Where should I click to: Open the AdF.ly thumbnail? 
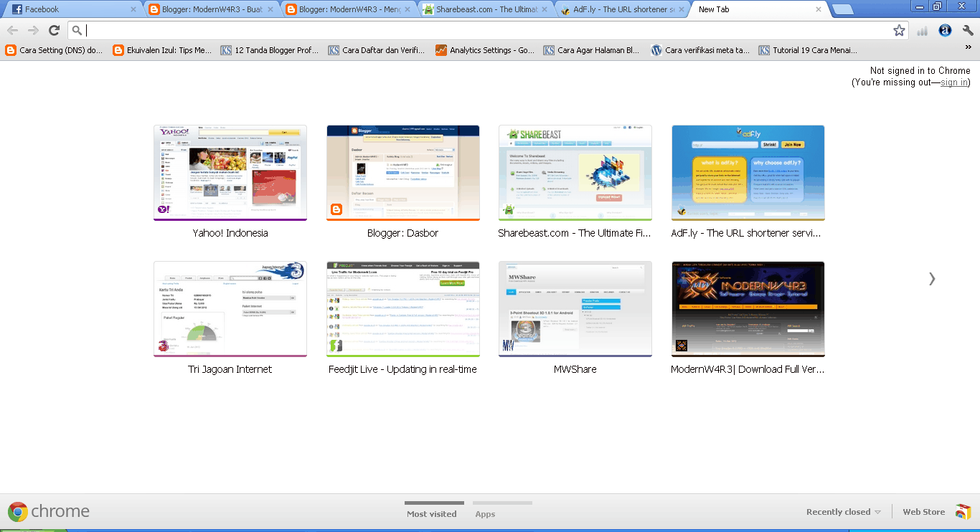748,173
